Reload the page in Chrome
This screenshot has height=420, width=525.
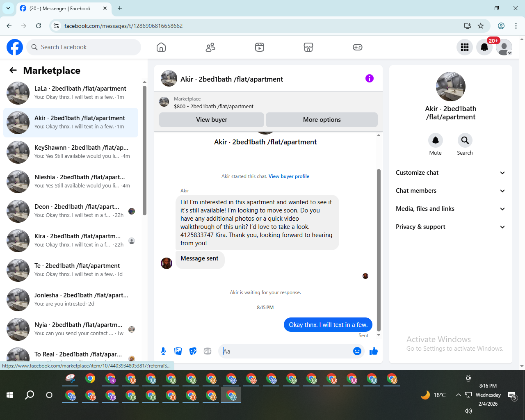tap(39, 26)
